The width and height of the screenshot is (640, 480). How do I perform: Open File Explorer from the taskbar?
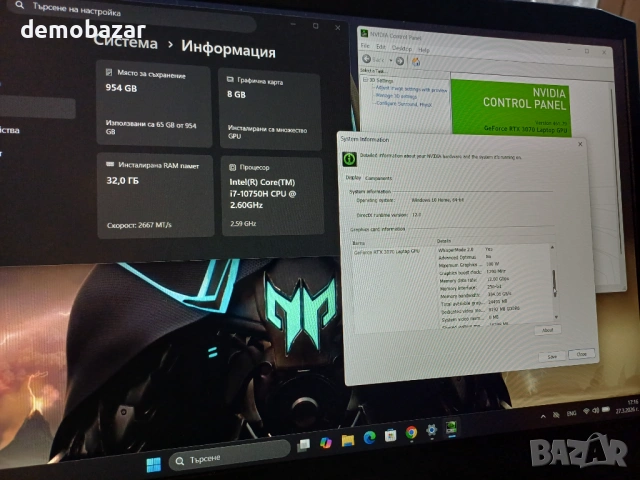pos(348,440)
